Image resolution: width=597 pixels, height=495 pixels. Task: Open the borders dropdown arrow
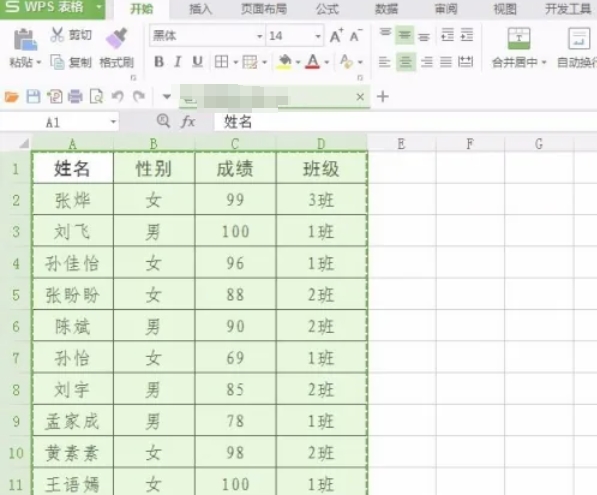click(x=236, y=62)
